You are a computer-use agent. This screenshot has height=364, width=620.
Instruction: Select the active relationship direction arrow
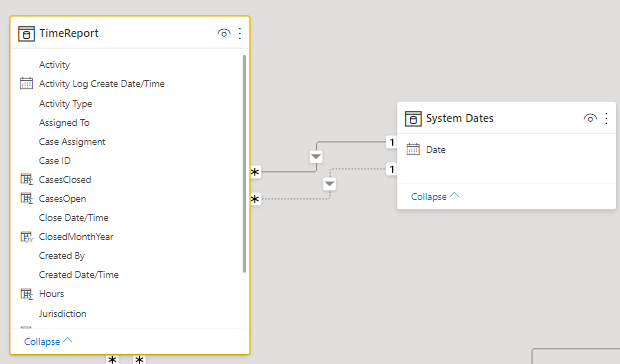tap(316, 157)
